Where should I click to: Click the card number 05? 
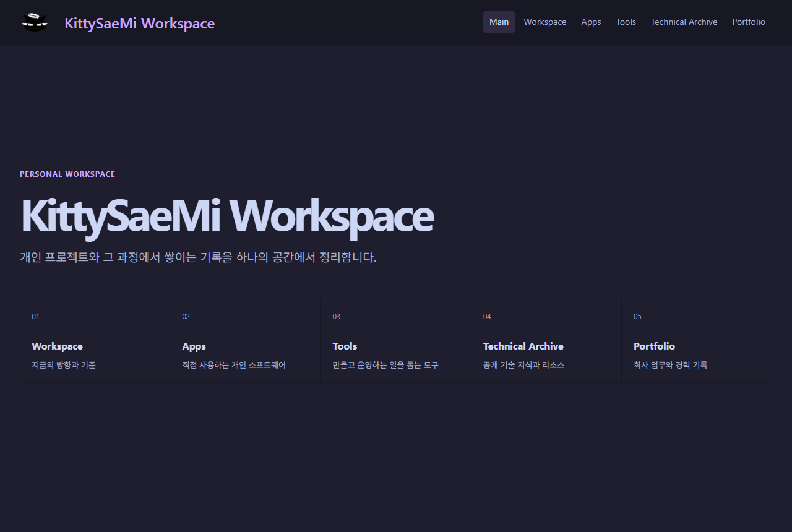tap(637, 317)
